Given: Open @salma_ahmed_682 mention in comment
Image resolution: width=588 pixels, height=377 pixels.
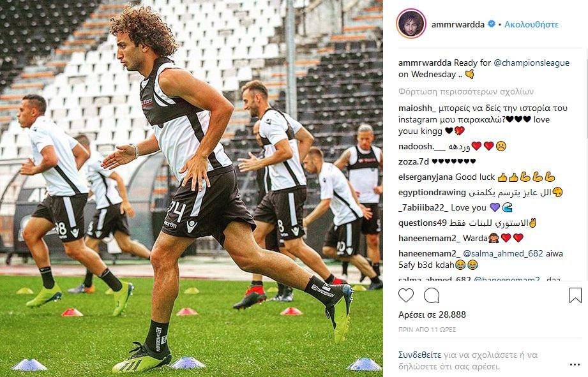Looking at the screenshot, I should (x=503, y=253).
